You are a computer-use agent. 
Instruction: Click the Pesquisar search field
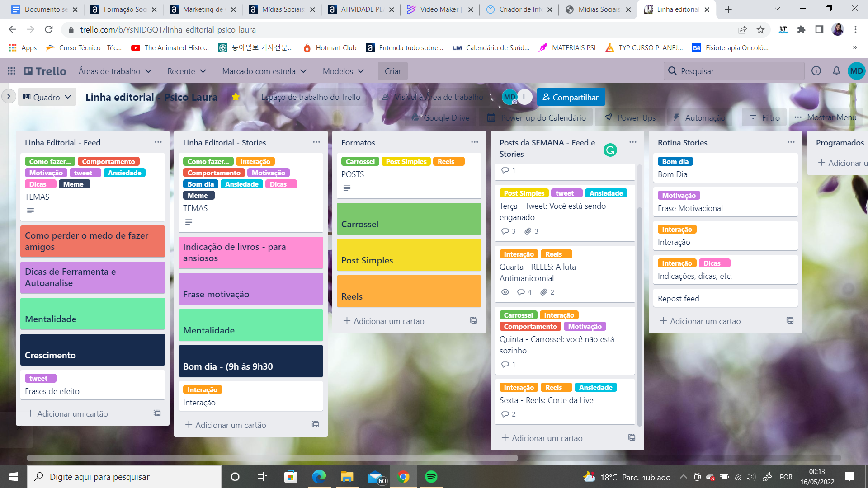tap(734, 71)
